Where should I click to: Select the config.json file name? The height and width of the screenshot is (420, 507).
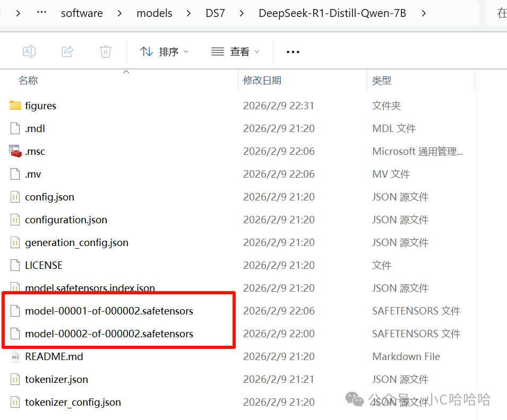pyautogui.click(x=50, y=197)
